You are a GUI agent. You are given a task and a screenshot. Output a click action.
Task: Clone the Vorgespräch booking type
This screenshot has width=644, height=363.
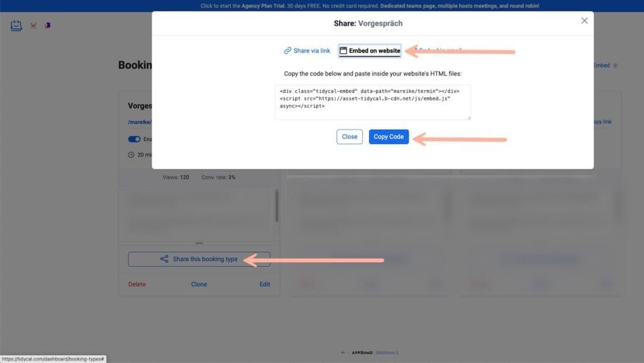point(199,284)
